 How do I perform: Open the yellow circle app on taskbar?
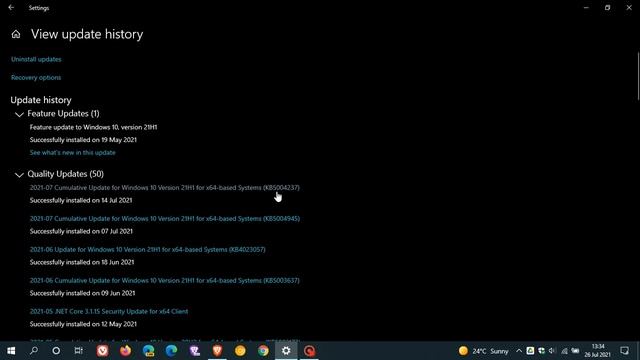[240, 351]
